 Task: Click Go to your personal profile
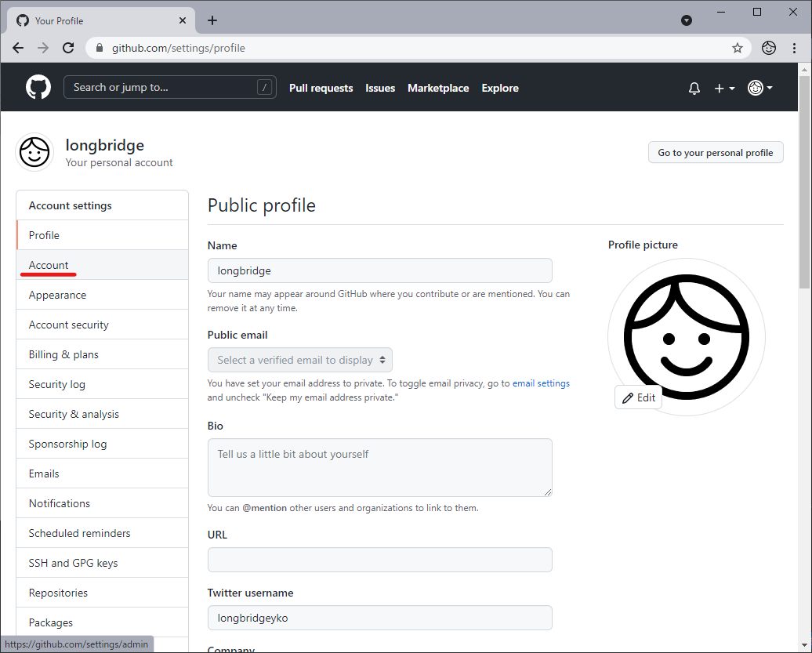[x=715, y=152]
